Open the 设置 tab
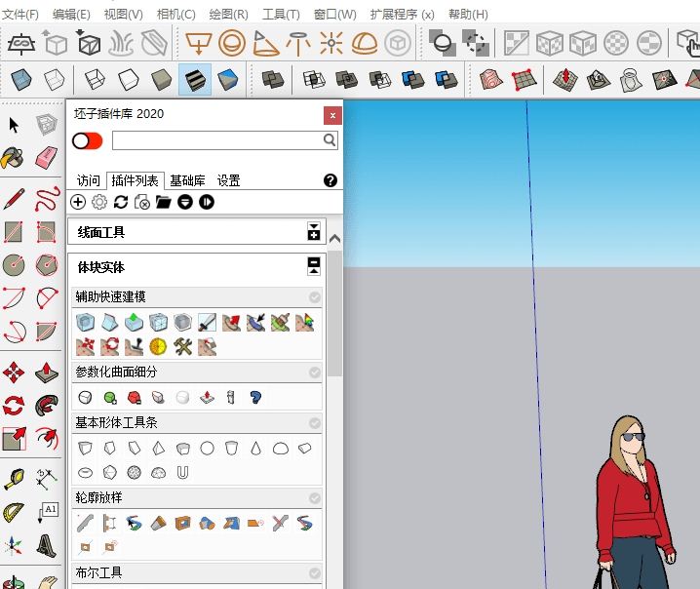Image resolution: width=700 pixels, height=589 pixels. [x=228, y=180]
